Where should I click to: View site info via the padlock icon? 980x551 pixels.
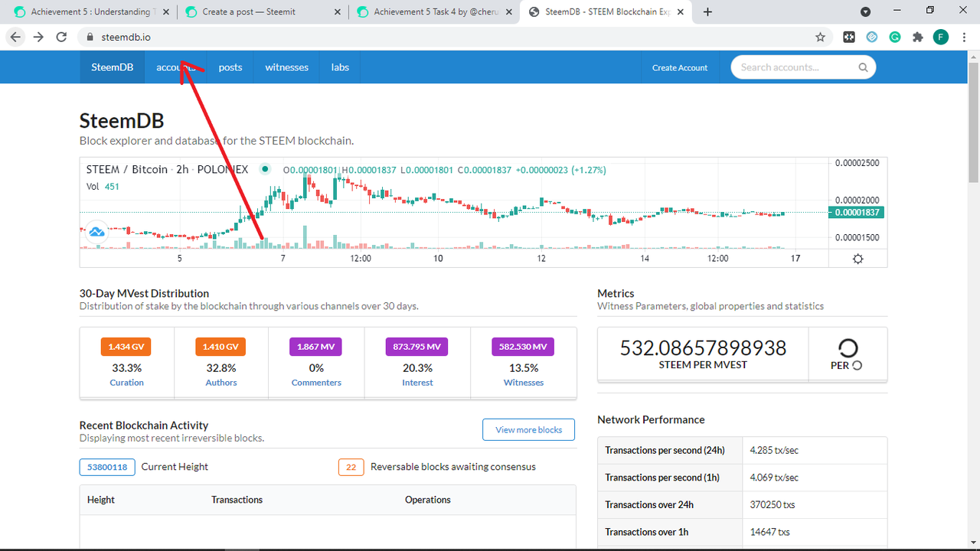tap(90, 37)
